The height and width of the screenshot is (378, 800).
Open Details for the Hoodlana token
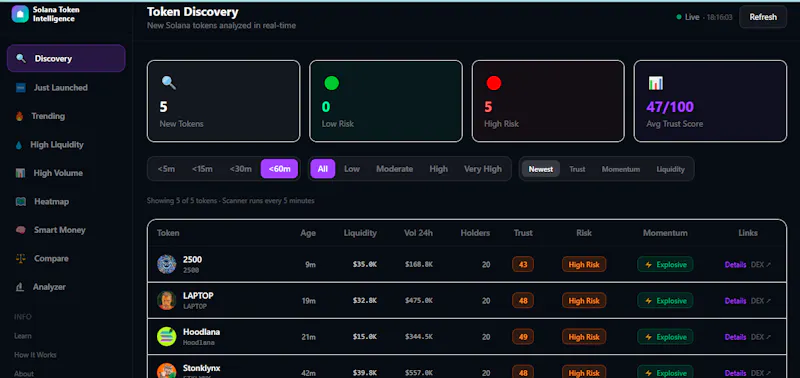[x=735, y=337]
